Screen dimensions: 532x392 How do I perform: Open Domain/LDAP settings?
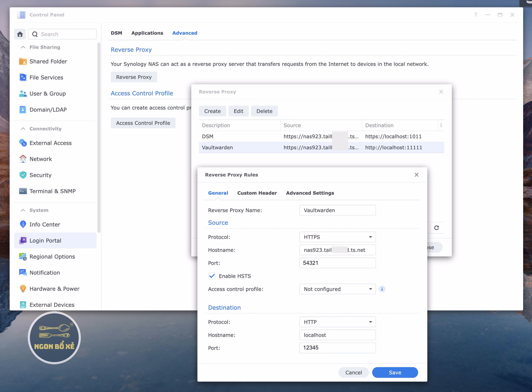point(55,110)
